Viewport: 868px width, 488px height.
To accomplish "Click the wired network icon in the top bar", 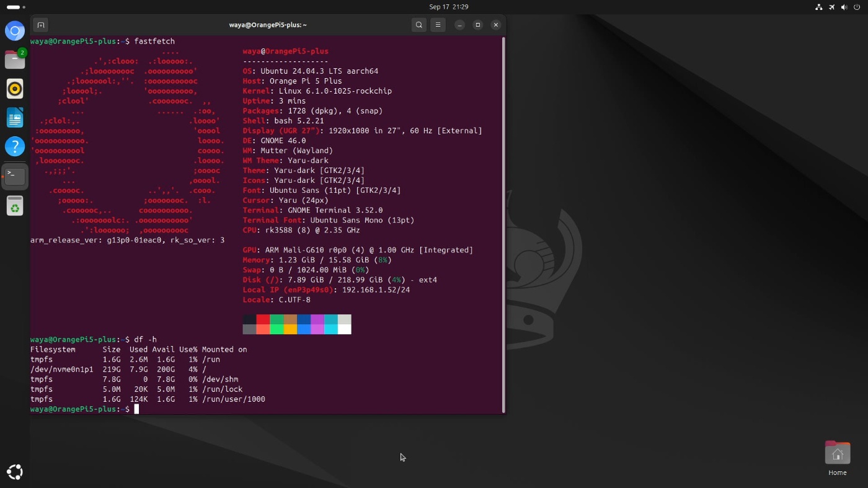I will tap(818, 7).
